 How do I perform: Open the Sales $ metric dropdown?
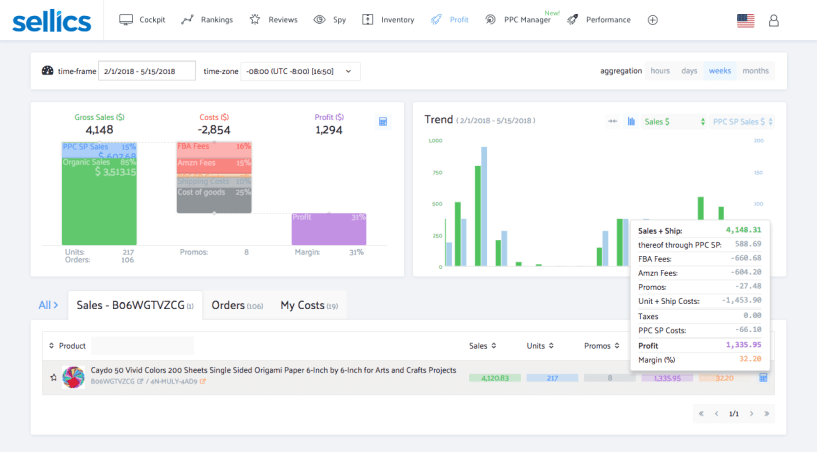click(x=672, y=121)
